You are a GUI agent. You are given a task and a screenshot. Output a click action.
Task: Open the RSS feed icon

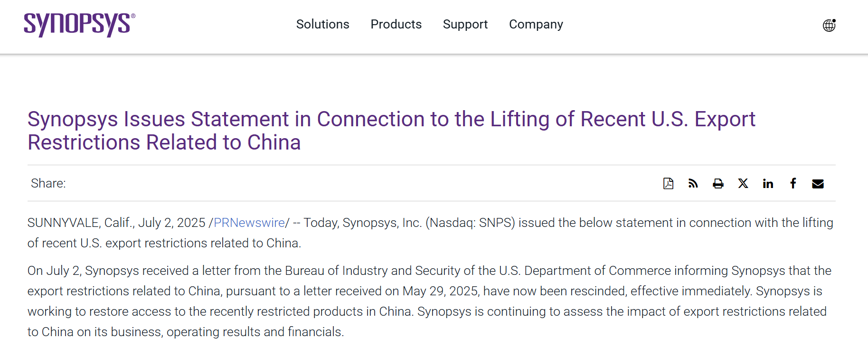click(693, 183)
